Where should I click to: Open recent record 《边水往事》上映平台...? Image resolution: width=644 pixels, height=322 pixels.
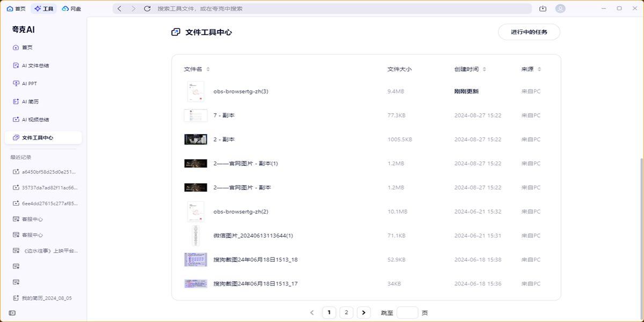[46, 251]
